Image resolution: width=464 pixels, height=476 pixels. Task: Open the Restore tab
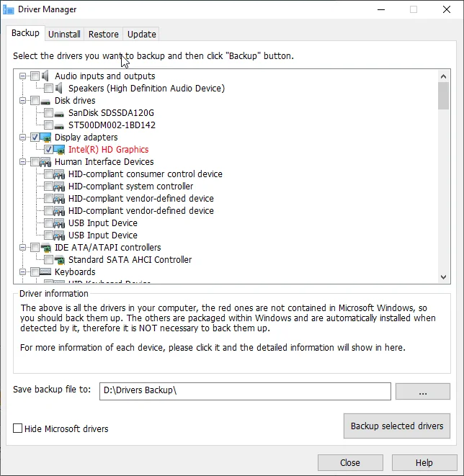point(104,34)
